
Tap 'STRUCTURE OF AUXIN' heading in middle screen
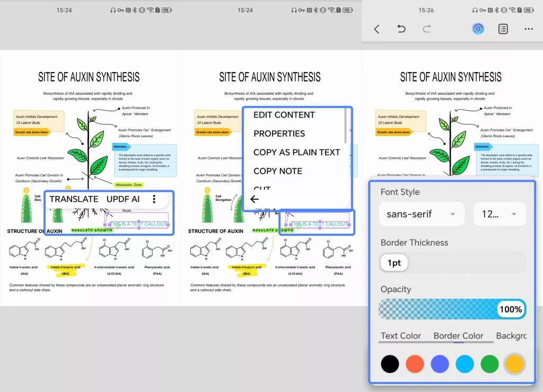click(x=216, y=231)
